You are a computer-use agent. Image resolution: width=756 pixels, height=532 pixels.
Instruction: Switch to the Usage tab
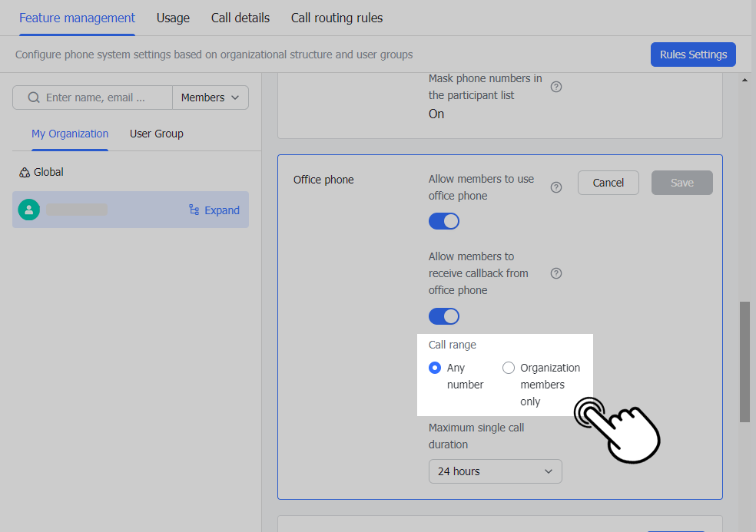172,18
